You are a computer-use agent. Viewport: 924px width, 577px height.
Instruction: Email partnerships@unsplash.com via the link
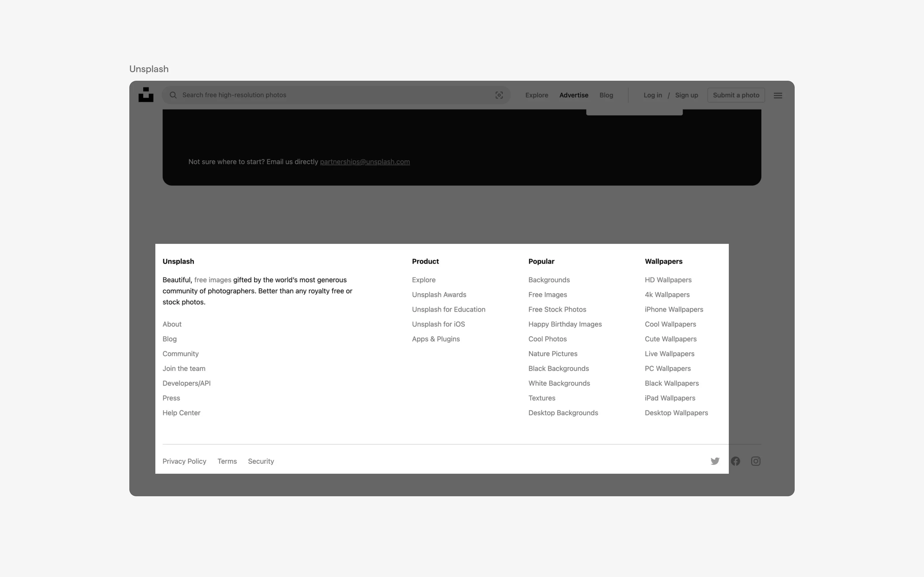pyautogui.click(x=365, y=162)
